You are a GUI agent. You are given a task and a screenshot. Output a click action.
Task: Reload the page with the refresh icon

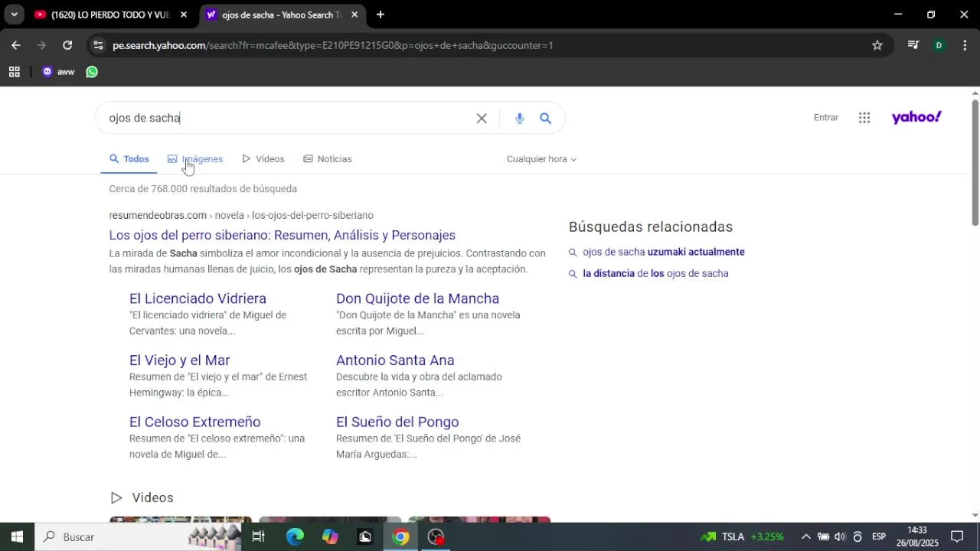pyautogui.click(x=67, y=45)
